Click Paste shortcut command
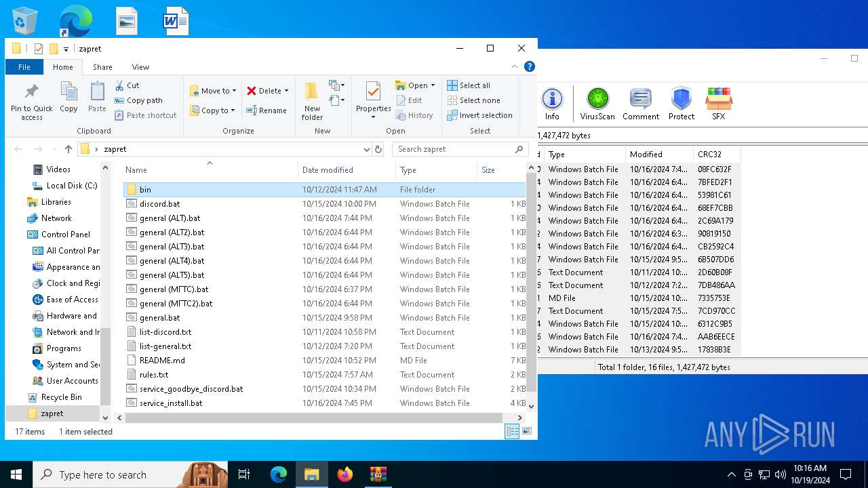Viewport: 868px width, 488px height. [x=146, y=115]
